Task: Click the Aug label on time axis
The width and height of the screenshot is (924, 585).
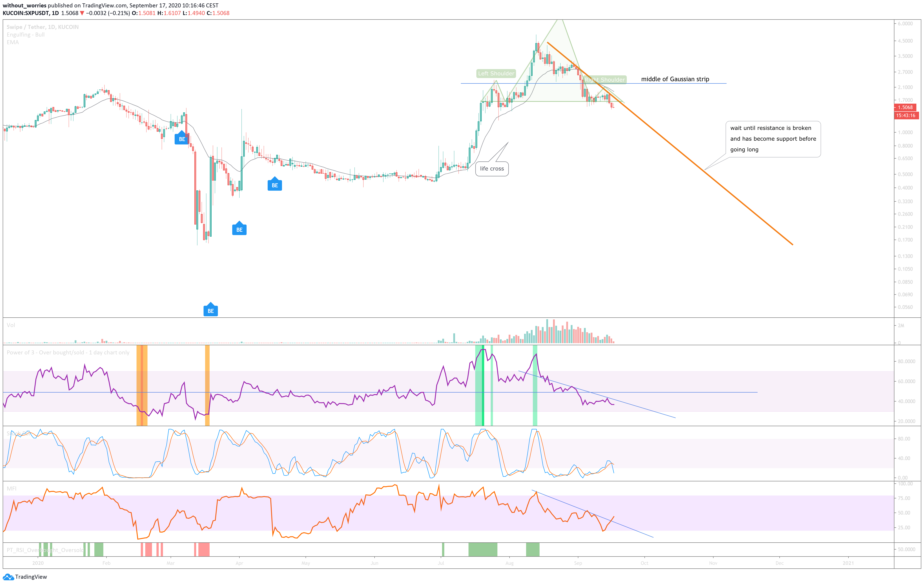Action: pyautogui.click(x=510, y=563)
